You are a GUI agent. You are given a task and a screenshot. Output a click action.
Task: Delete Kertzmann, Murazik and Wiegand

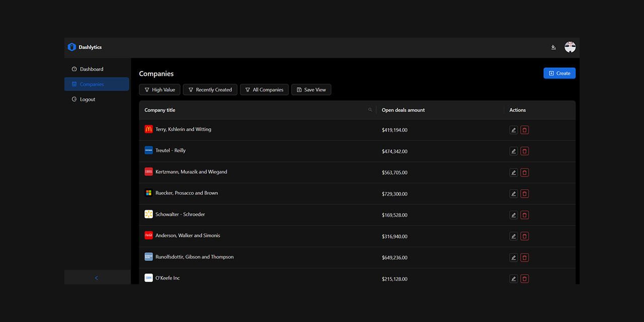(x=525, y=173)
